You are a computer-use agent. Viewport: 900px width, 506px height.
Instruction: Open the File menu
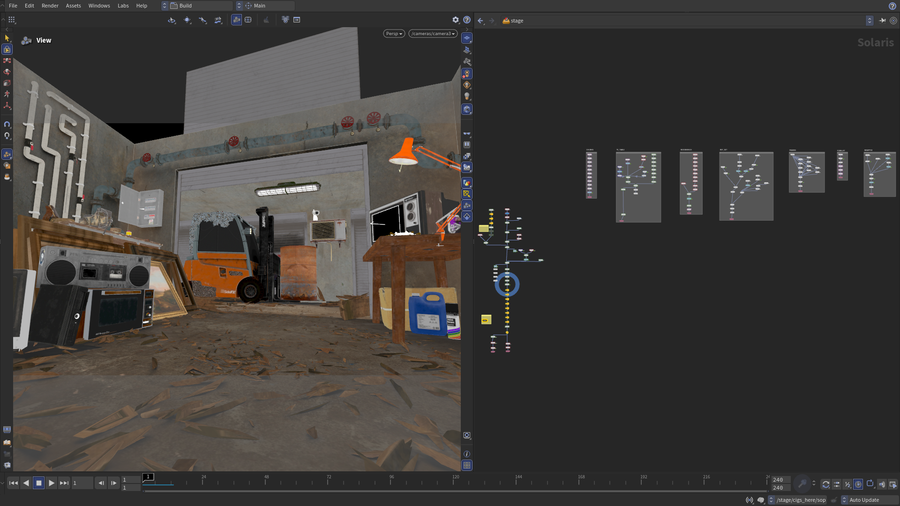[x=13, y=6]
